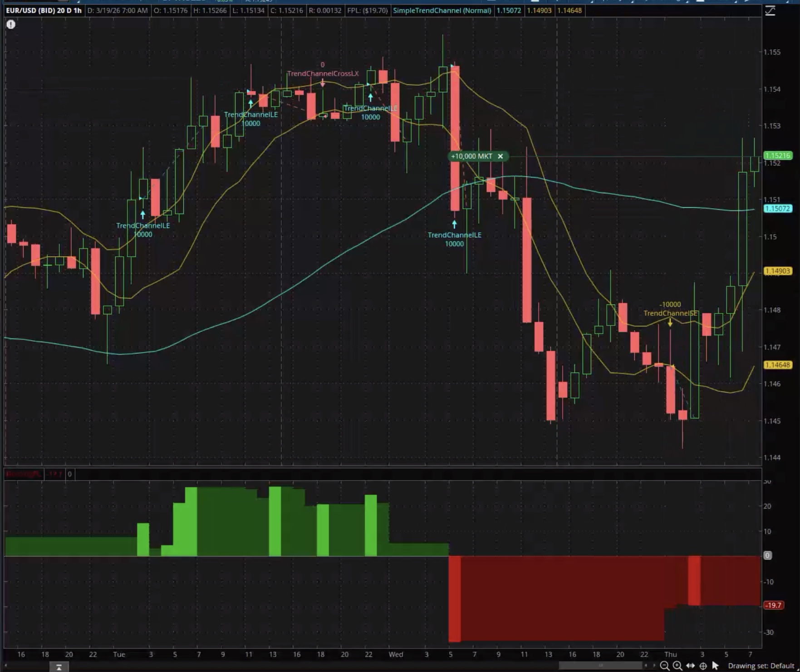Cancel the +10,000 MKT order with X

pos(500,156)
